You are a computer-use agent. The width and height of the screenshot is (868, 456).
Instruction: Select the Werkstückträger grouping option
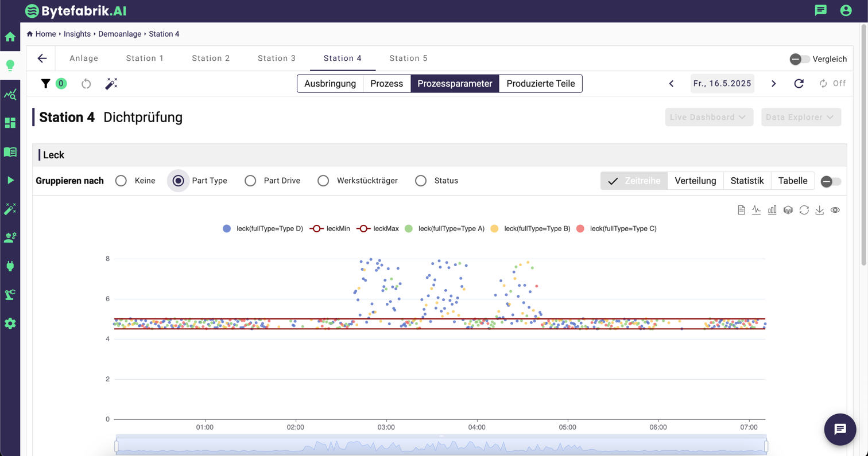323,181
